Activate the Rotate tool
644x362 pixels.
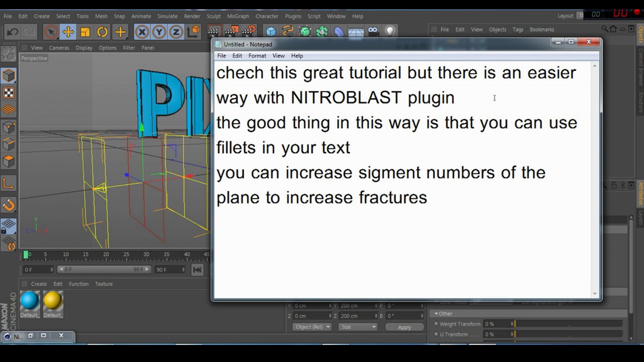(x=102, y=32)
